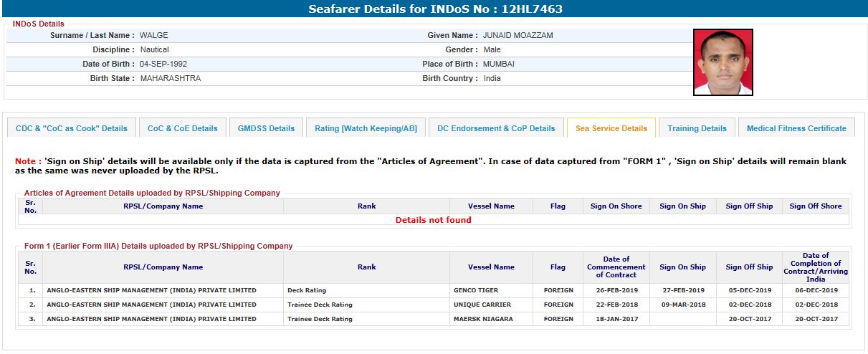
Task: Open DC Endorsement & CoP Details tab
Action: [x=496, y=128]
